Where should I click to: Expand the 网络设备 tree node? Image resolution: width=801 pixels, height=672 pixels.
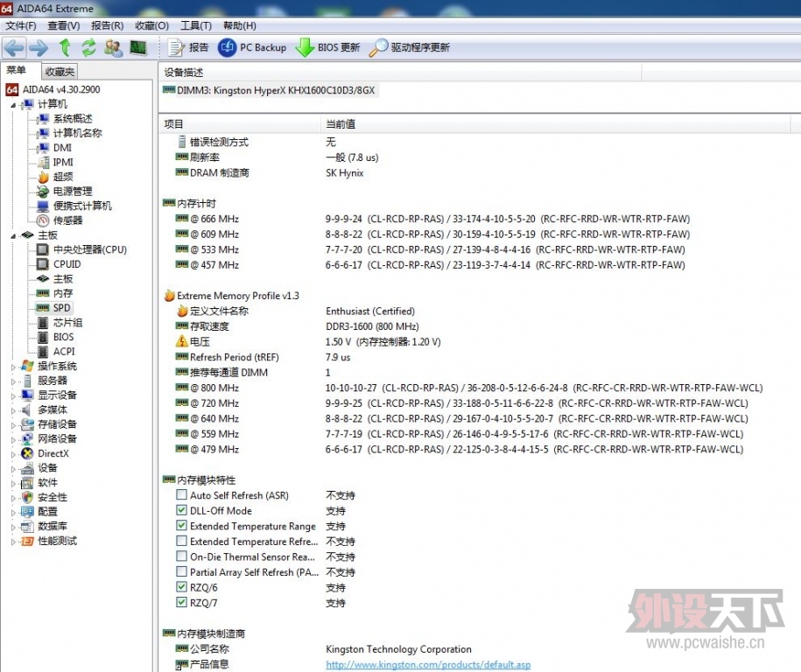[x=13, y=439]
